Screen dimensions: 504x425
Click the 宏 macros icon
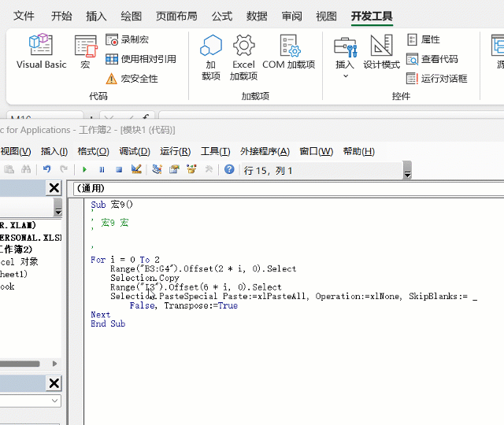click(85, 52)
